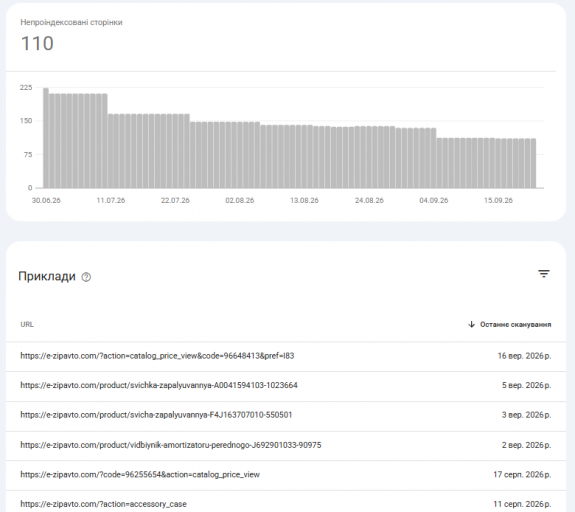
Task: Click the sort arrow beside Останнє сканування
Action: 472,324
